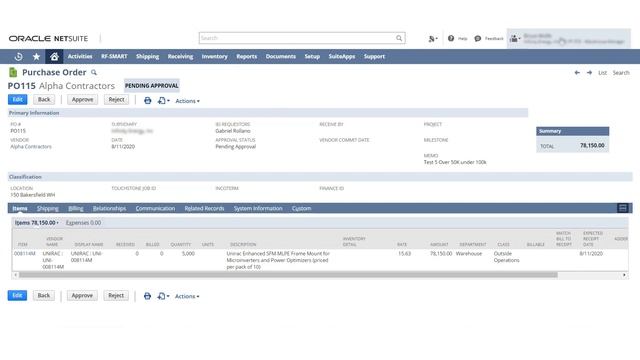The width and height of the screenshot is (640, 360).
Task: Click the requestor name Gabriel Rollano
Action: [233, 131]
